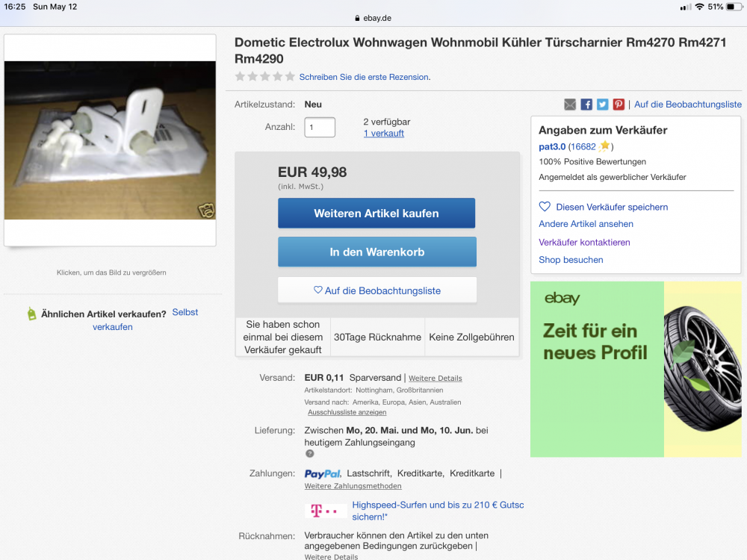
Task: Open Weitere Zahlungsmethoden link
Action: [353, 486]
